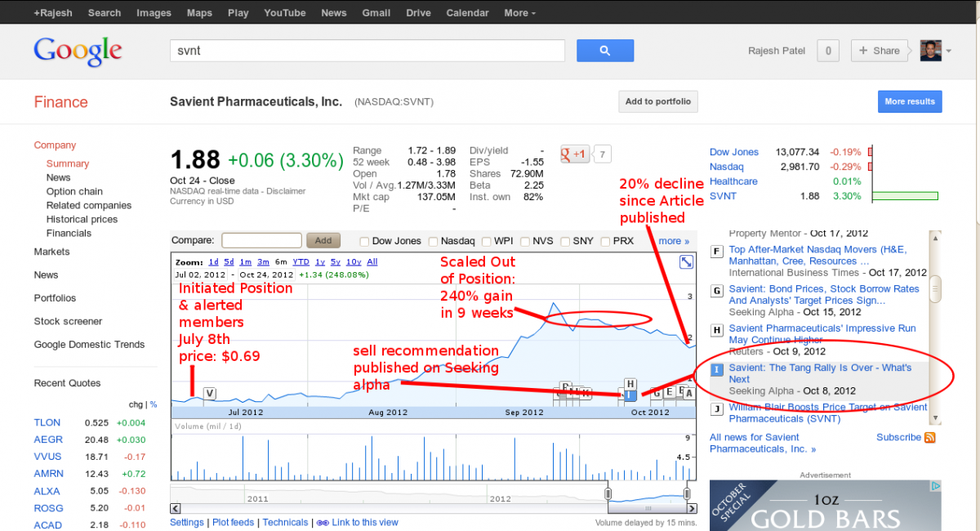Viewport: 980px width, 531px height.
Task: Click news marker A on the chart
Action: (688, 392)
